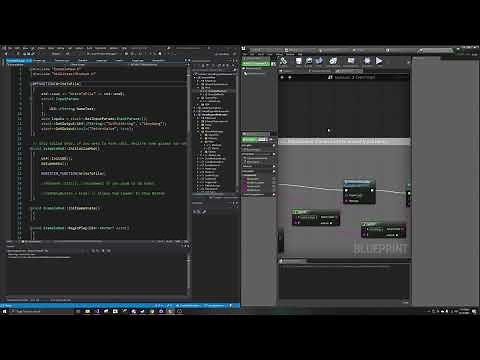The image size is (480, 360).
Task: Click the Save icon in Blueprint toolbar
Action: click(299, 62)
